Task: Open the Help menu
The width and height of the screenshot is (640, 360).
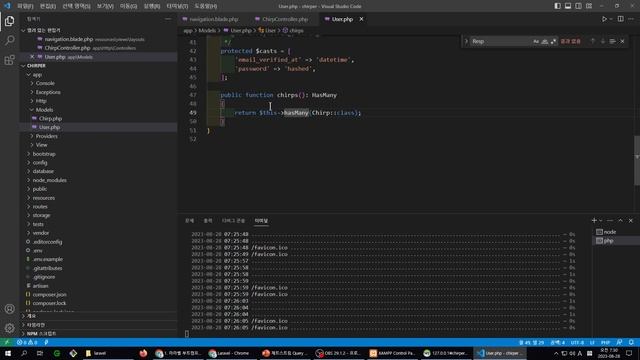Action: click(x=206, y=6)
